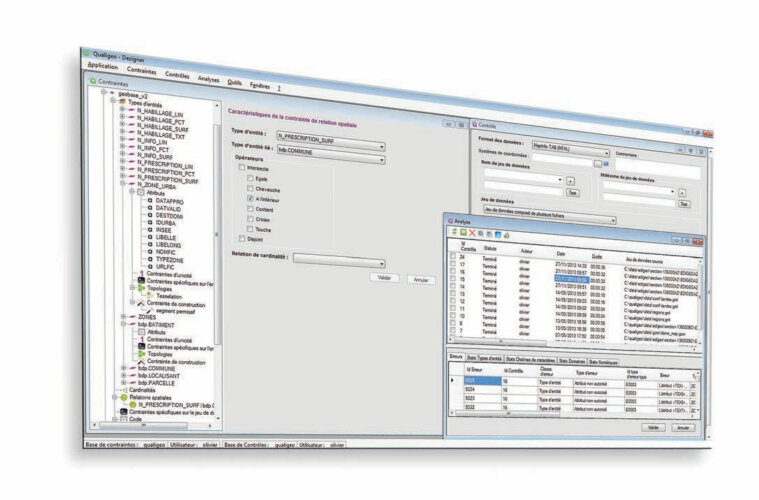This screenshot has width=759, height=500.
Task: Click Valider in the Analyse window
Action: pos(653,427)
